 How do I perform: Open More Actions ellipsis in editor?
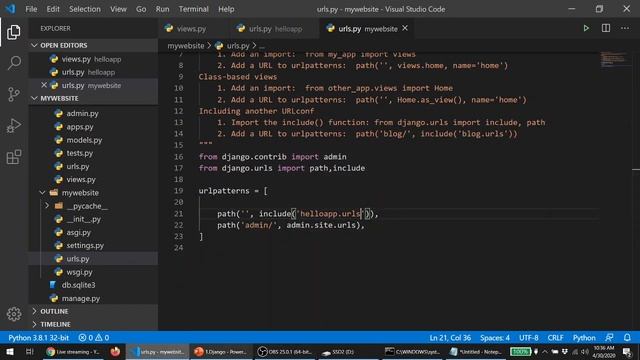click(x=625, y=28)
